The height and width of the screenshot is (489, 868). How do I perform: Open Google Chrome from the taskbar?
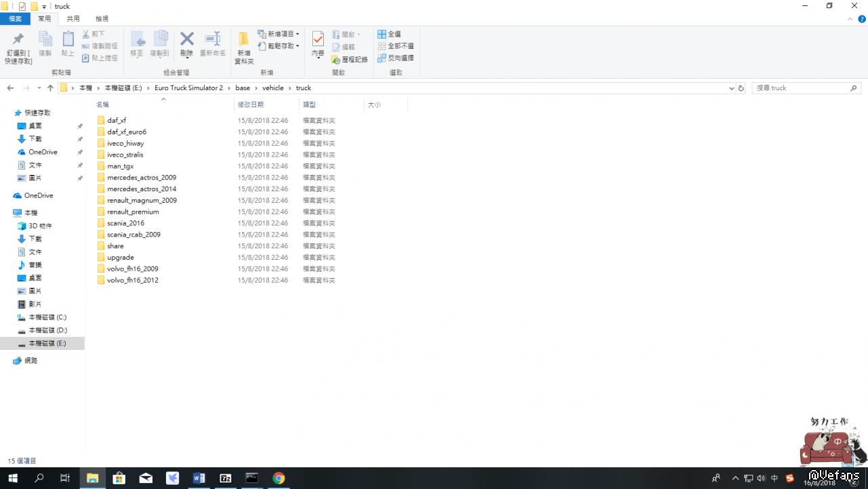point(278,478)
